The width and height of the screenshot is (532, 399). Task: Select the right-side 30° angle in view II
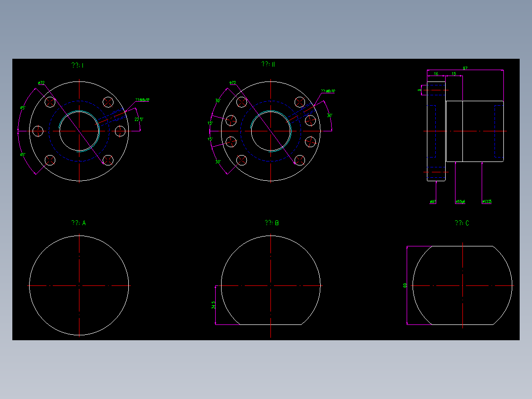coord(330,116)
